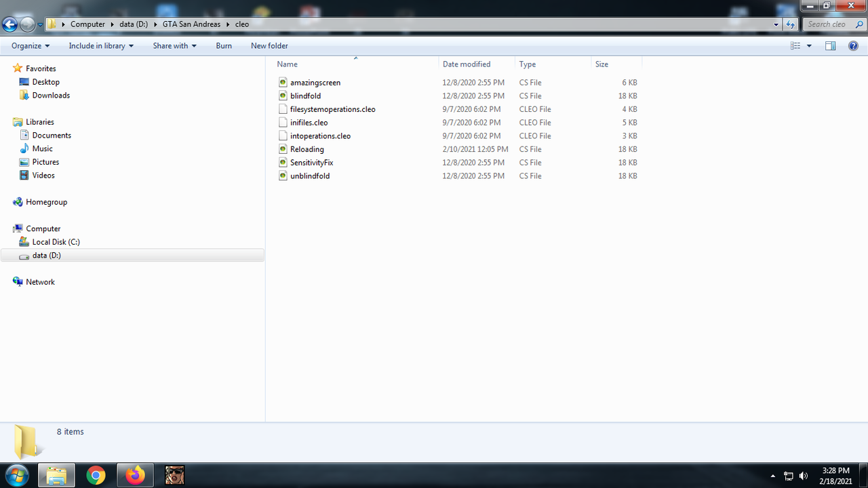Image resolution: width=868 pixels, height=488 pixels.
Task: Open Firefox from the taskbar
Action: pyautogui.click(x=135, y=476)
